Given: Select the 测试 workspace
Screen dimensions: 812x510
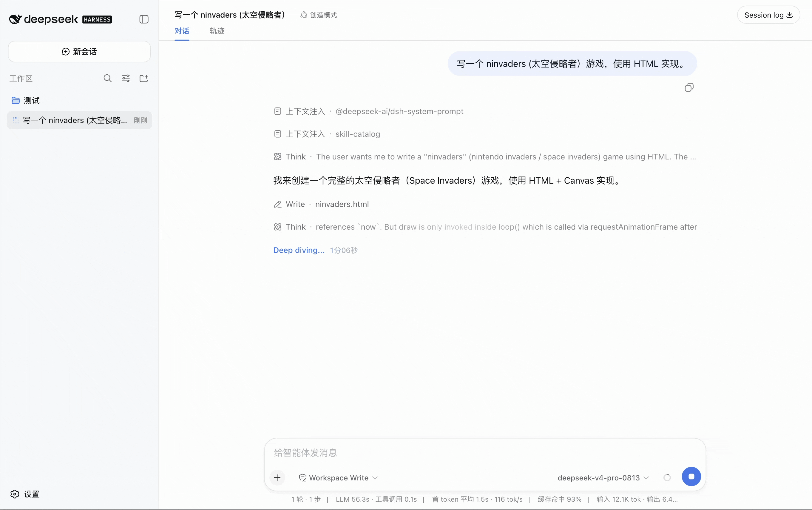Looking at the screenshot, I should [32, 101].
